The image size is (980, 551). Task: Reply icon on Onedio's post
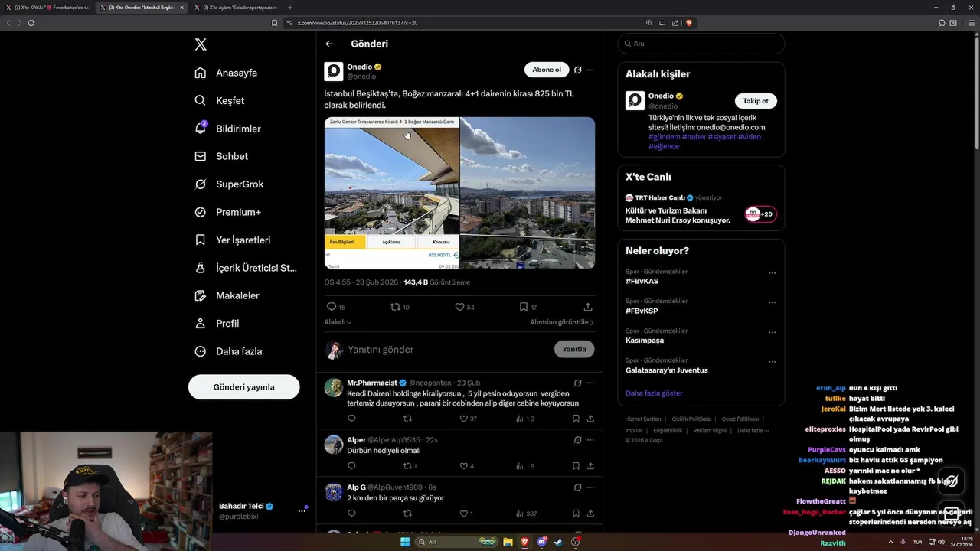click(332, 307)
